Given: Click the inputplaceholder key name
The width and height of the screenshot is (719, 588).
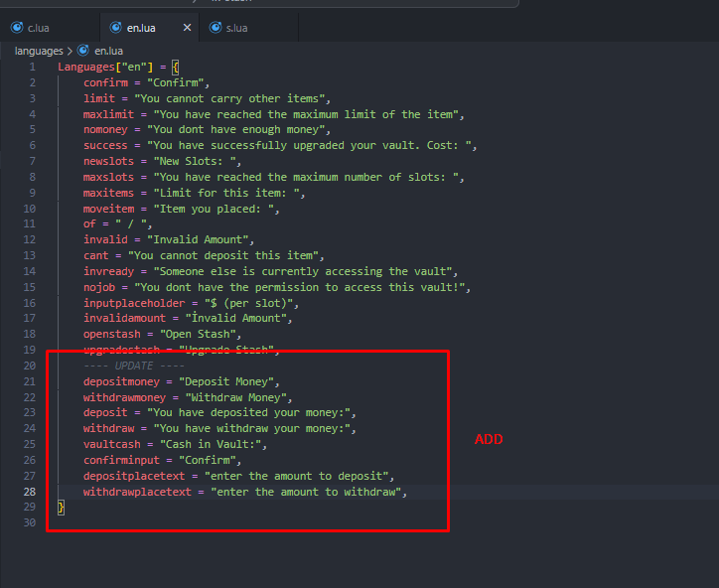Looking at the screenshot, I should (134, 303).
